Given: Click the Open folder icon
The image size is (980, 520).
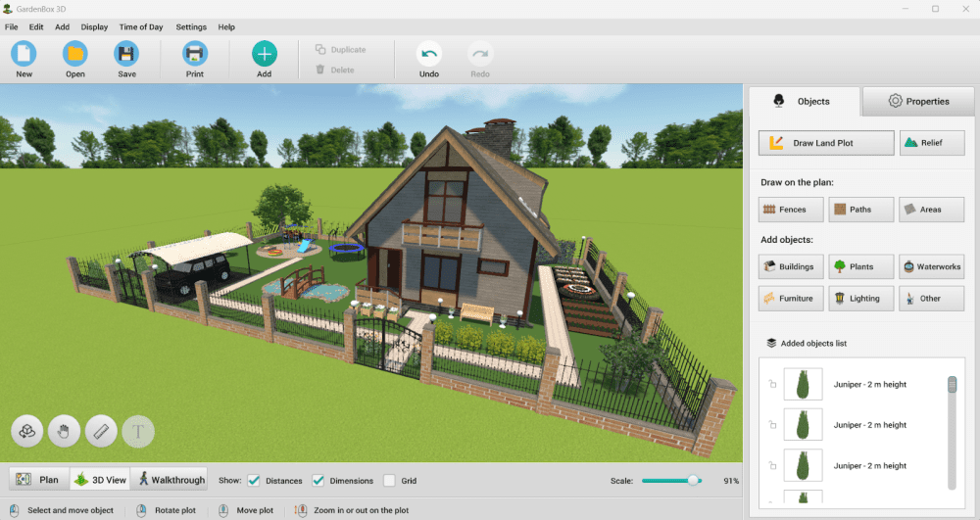Looking at the screenshot, I should (x=75, y=54).
